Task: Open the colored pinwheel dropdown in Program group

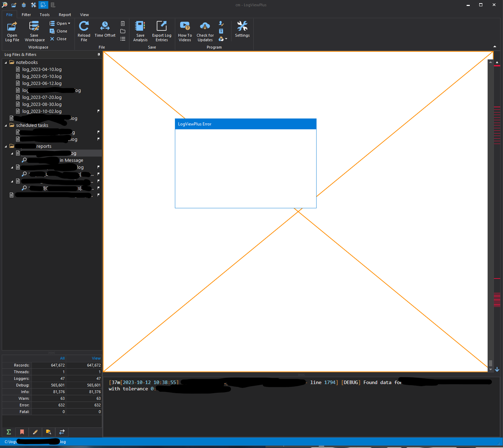Action: (x=223, y=39)
